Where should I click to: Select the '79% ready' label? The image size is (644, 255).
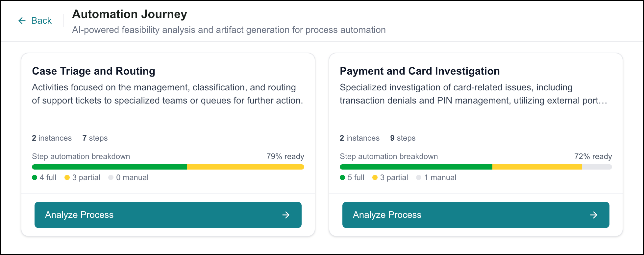click(285, 156)
